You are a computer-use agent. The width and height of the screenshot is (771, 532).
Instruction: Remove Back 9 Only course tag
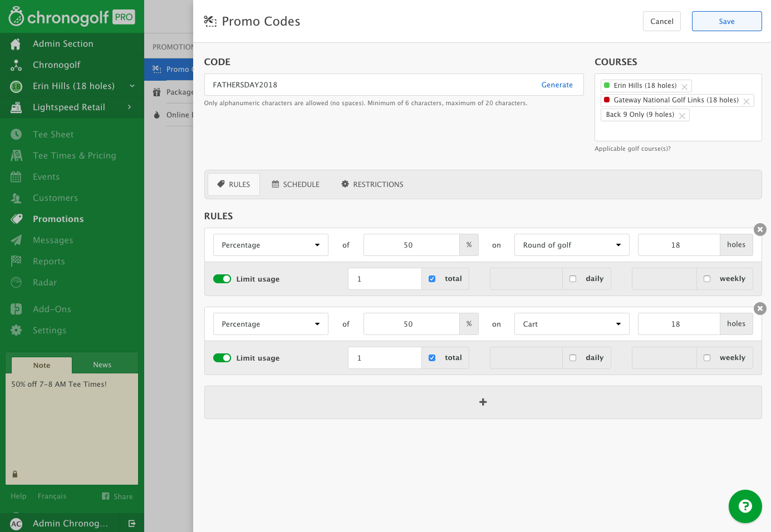(682, 116)
